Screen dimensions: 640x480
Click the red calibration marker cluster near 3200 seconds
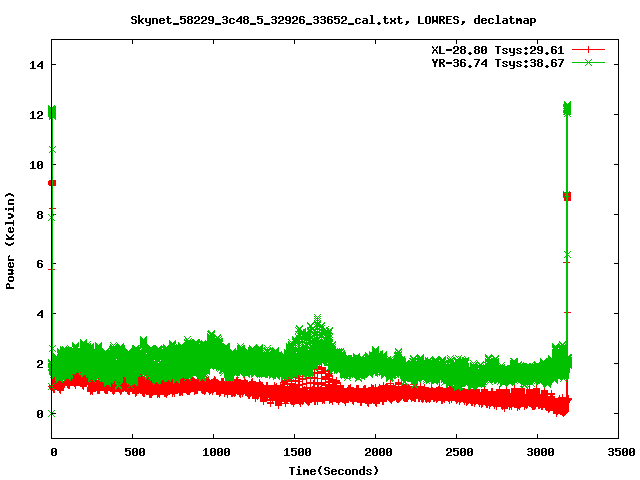(x=567, y=196)
